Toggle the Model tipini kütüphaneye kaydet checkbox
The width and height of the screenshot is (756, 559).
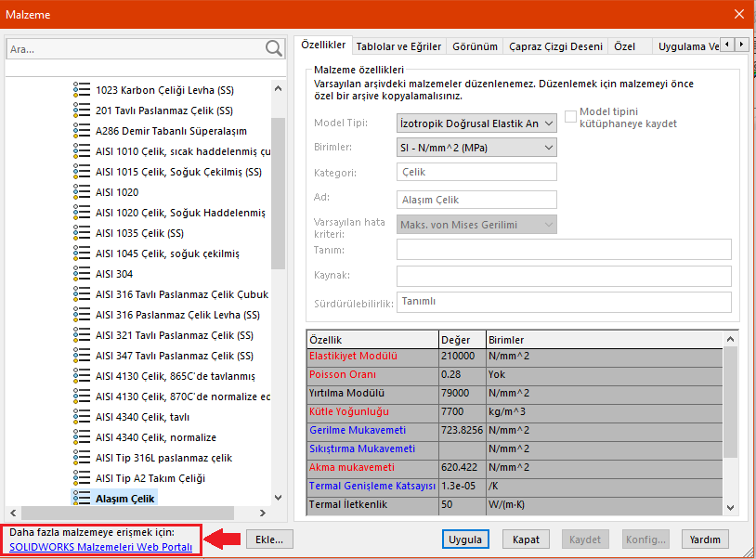pos(571,113)
